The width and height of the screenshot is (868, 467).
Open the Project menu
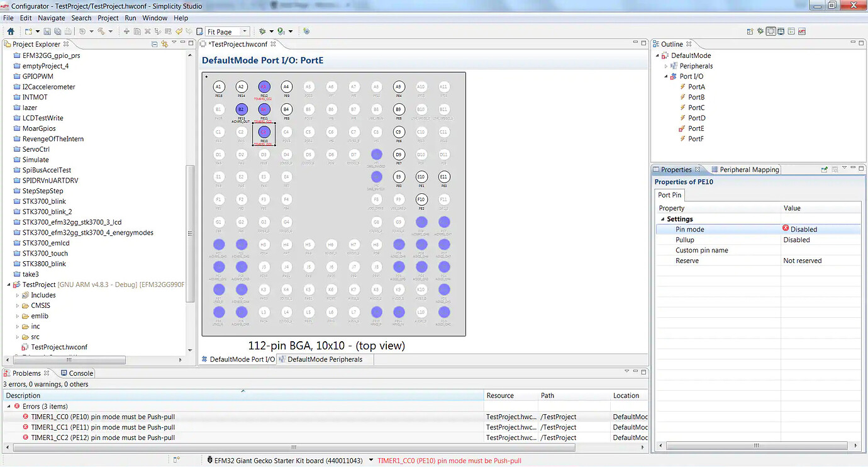click(108, 18)
